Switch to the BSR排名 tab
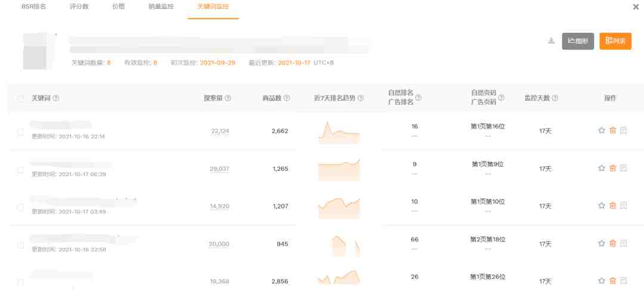 pyautogui.click(x=33, y=7)
